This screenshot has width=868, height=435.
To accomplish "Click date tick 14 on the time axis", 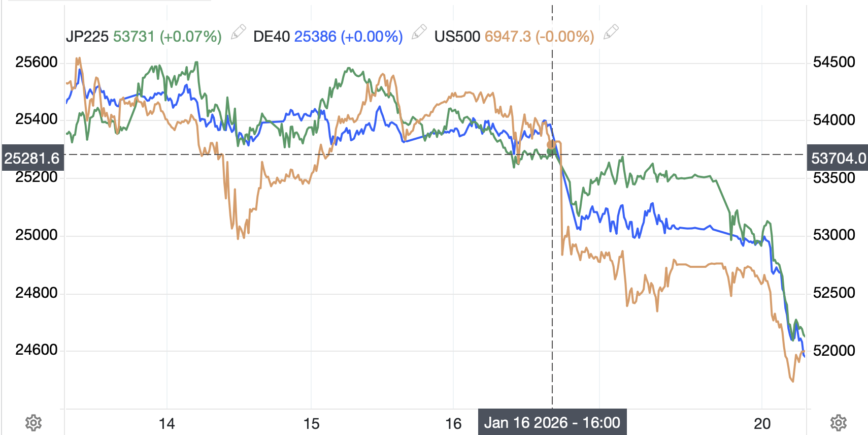I will [x=166, y=423].
